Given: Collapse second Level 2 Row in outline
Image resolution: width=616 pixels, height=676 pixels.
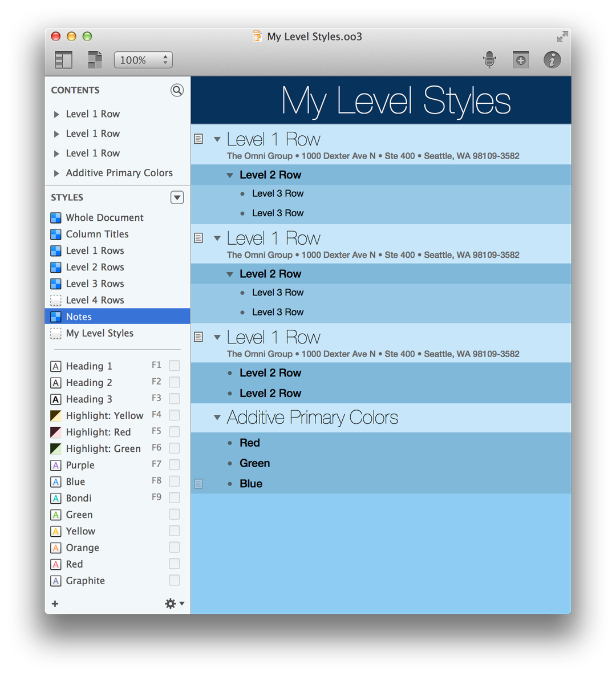Looking at the screenshot, I should click(230, 274).
